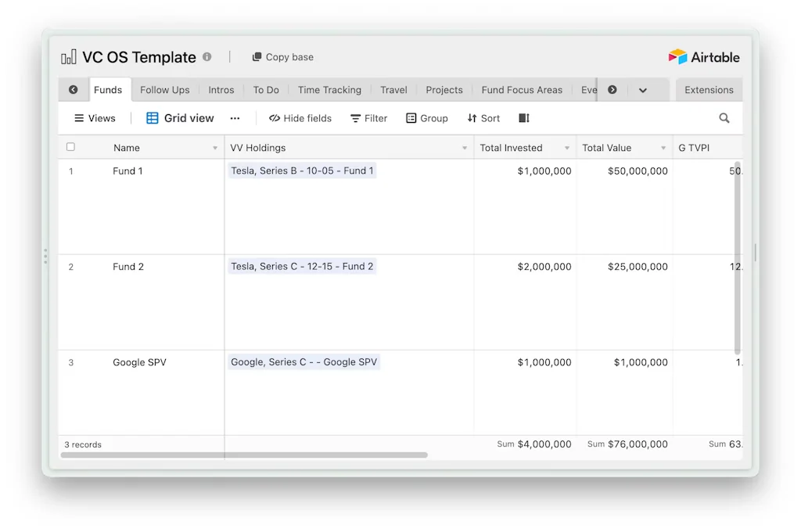Open the Tesla, Series C linked record
801x532 pixels.
point(302,266)
